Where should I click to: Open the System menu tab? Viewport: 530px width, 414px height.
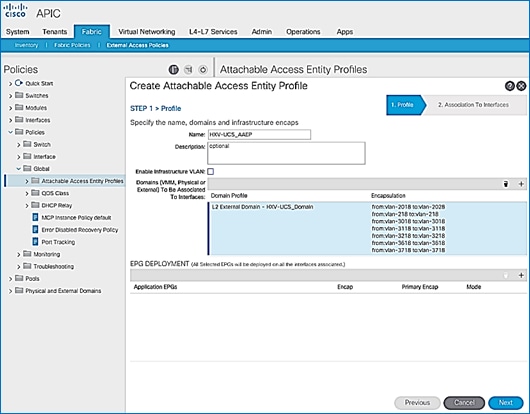(x=18, y=32)
